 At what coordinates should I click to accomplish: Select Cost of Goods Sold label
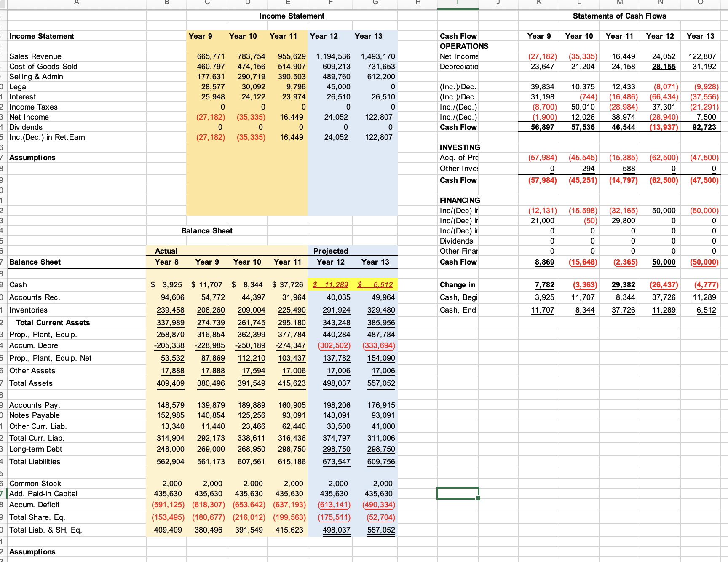(43, 67)
